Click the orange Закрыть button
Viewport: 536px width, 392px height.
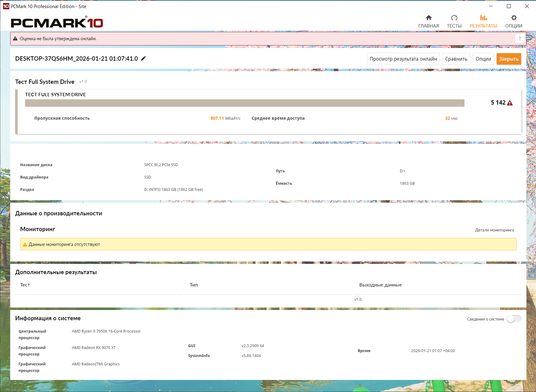tap(509, 59)
